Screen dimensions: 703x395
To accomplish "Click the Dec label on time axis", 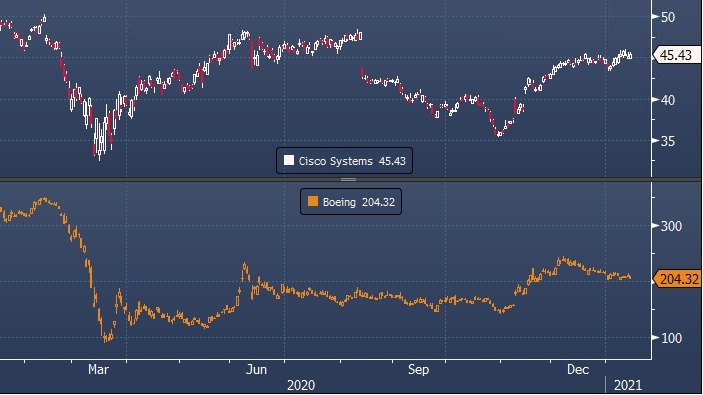I will pos(577,369).
